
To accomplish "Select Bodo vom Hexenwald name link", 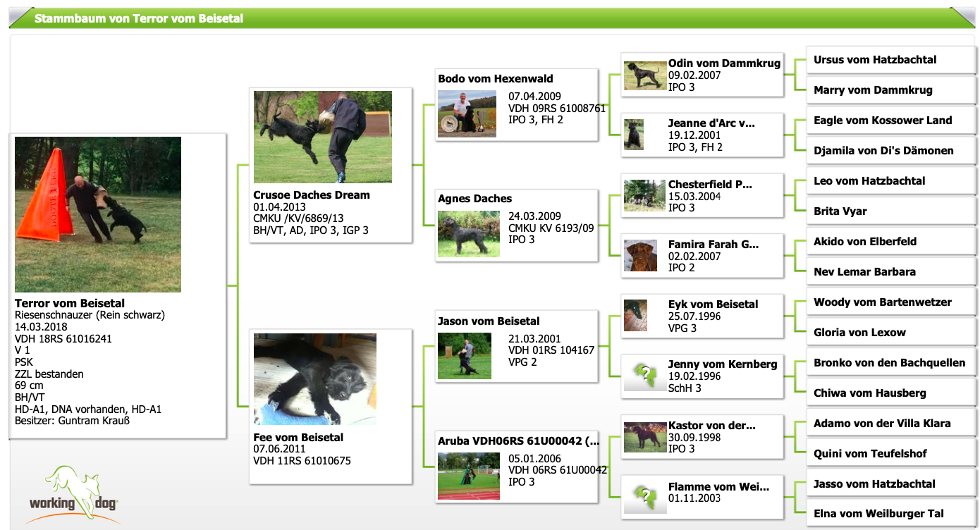I will [x=496, y=79].
